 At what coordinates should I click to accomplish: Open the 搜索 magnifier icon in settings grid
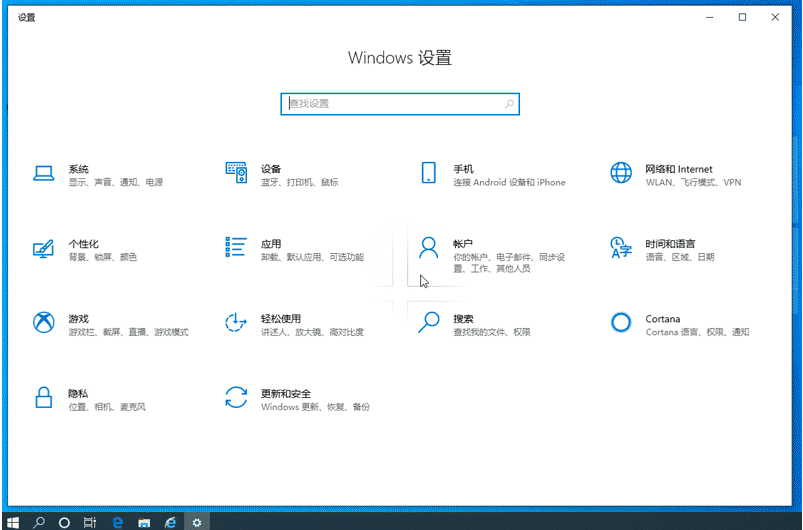(x=429, y=323)
